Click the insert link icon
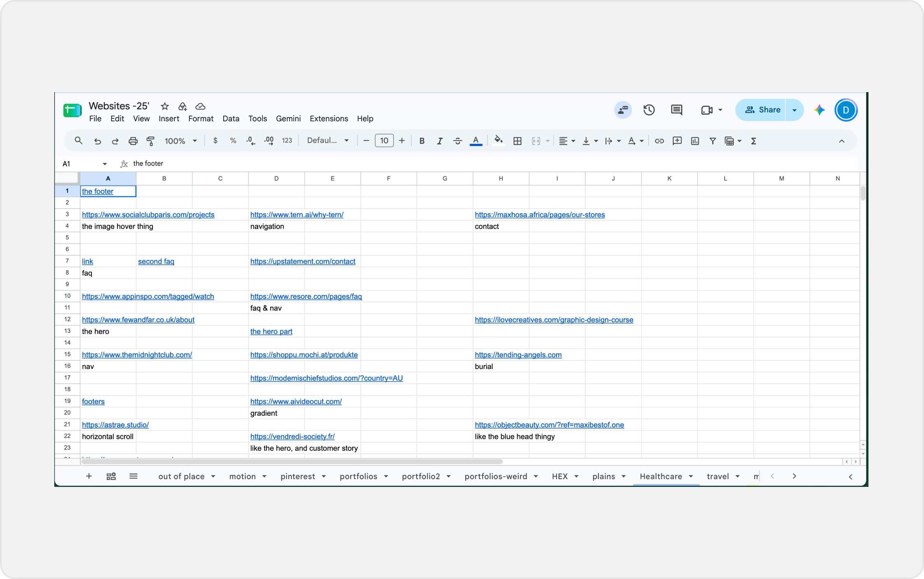Viewport: 924px width, 579px height. point(659,141)
